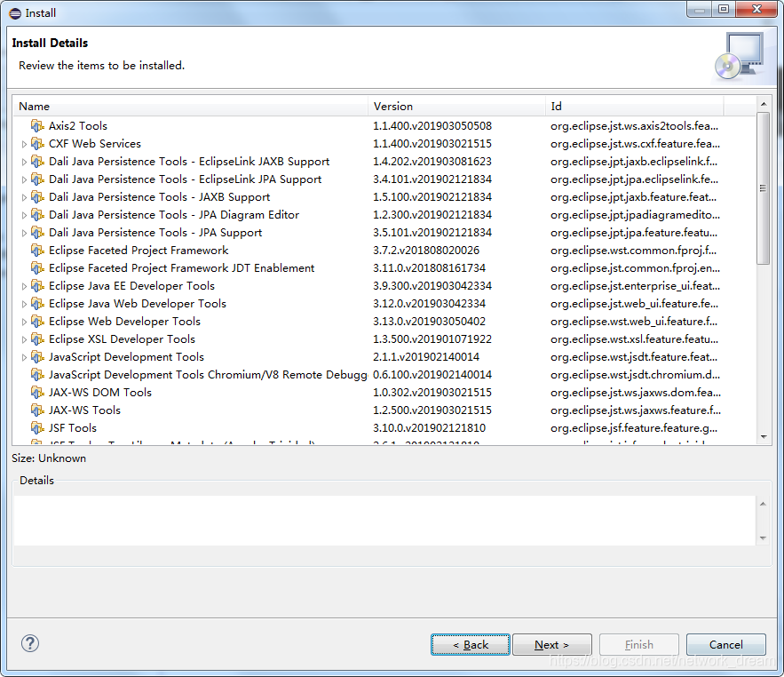Click the Details box scroll up arrow

pyautogui.click(x=763, y=504)
